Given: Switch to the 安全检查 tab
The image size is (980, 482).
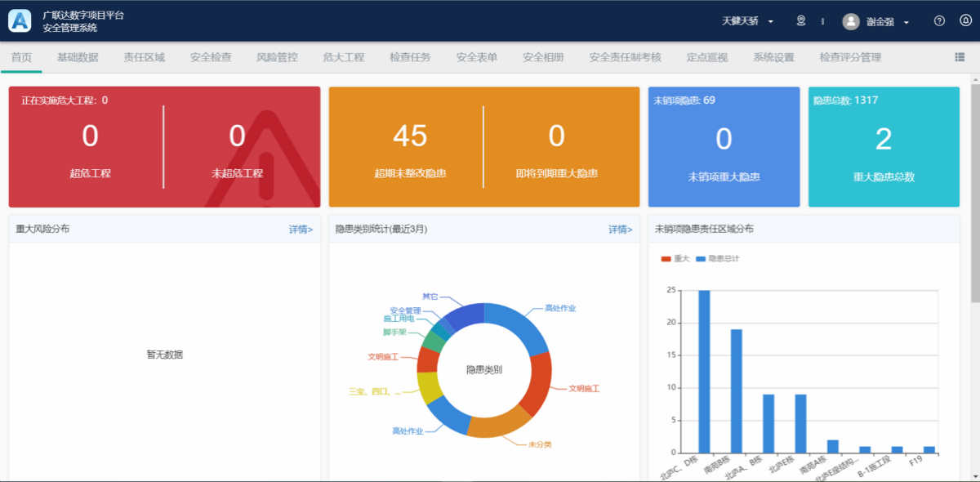Looking at the screenshot, I should point(211,57).
